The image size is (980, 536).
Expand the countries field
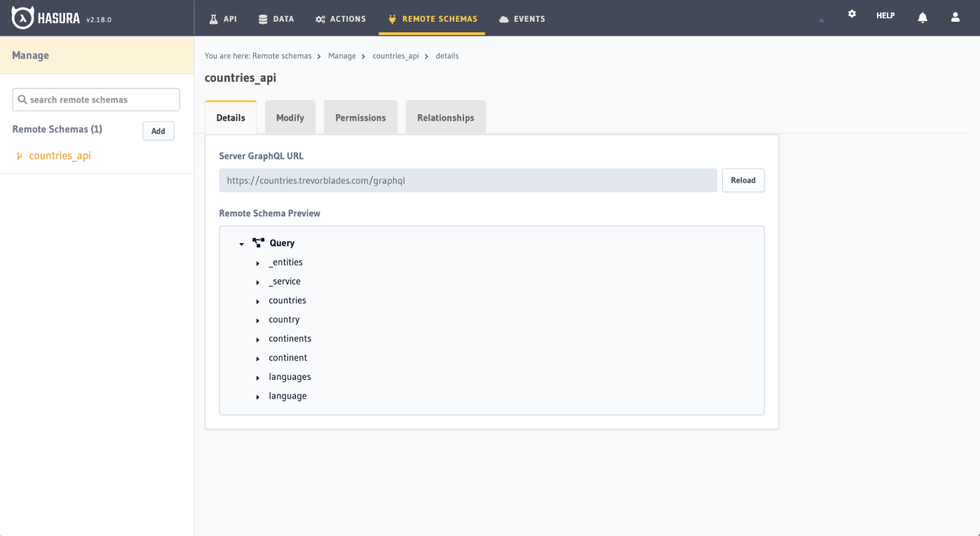(258, 301)
